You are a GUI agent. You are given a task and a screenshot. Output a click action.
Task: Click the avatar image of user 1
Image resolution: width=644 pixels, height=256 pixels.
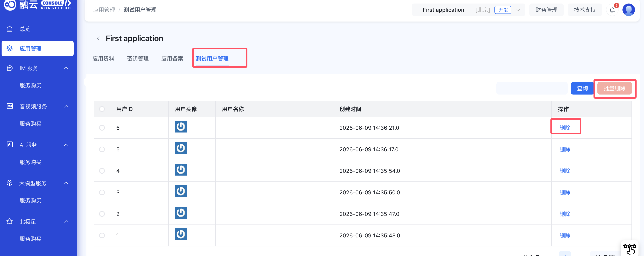tap(181, 234)
